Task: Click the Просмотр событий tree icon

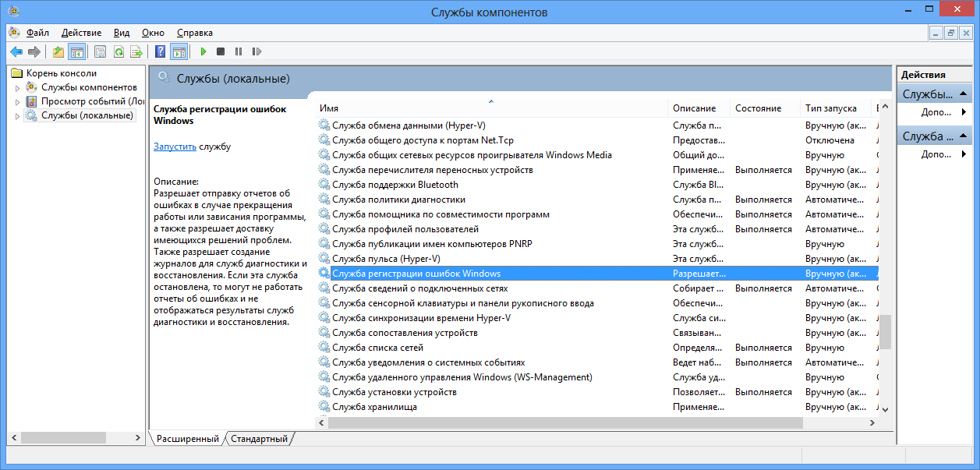Action: [x=31, y=101]
